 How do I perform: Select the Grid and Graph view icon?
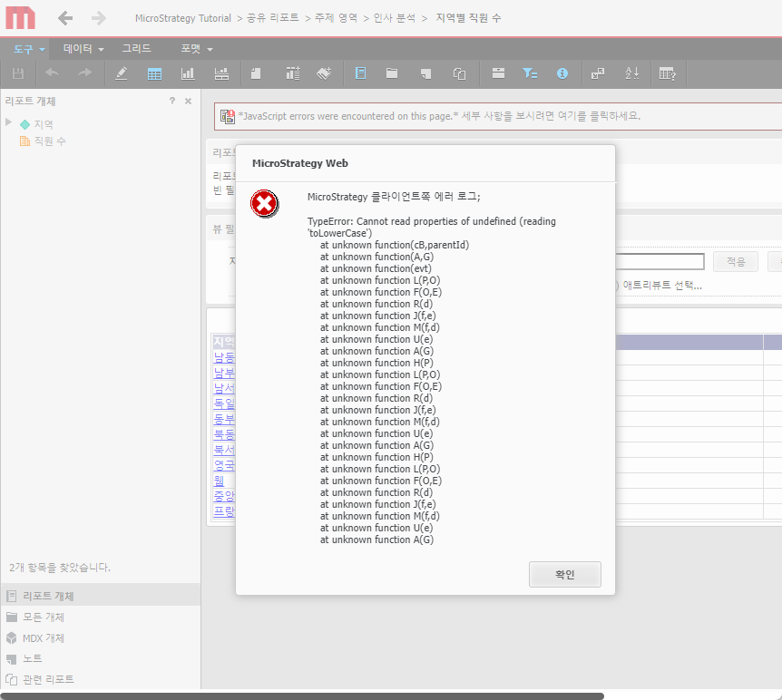(221, 73)
